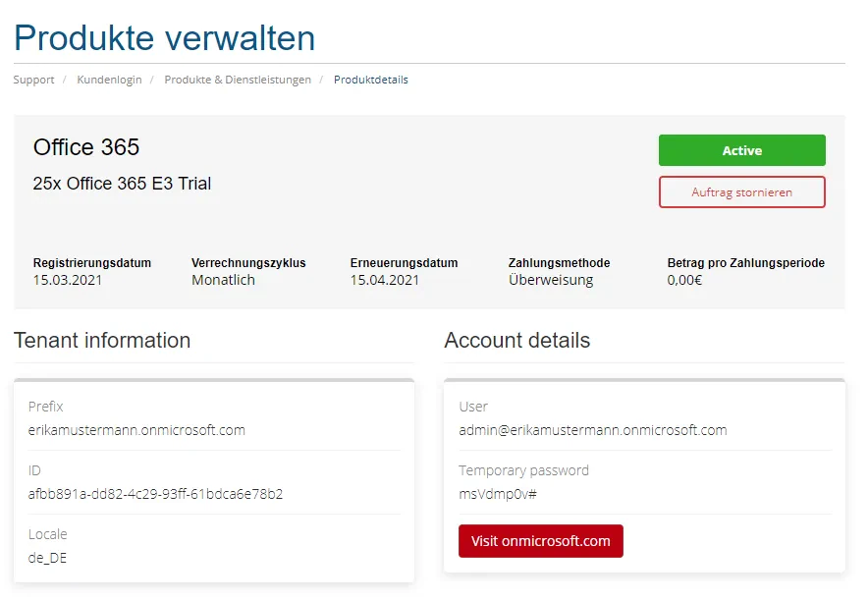This screenshot has width=868, height=601.
Task: Click the Tenant information heading
Action: click(102, 341)
